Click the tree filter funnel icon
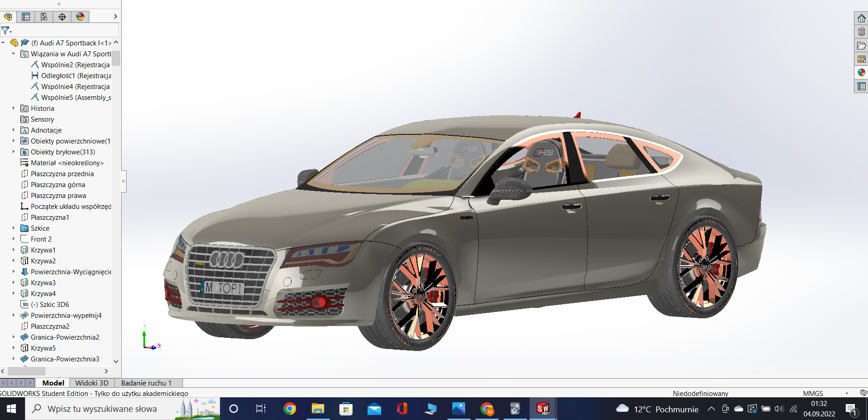This screenshot has width=868, height=420. (6, 30)
